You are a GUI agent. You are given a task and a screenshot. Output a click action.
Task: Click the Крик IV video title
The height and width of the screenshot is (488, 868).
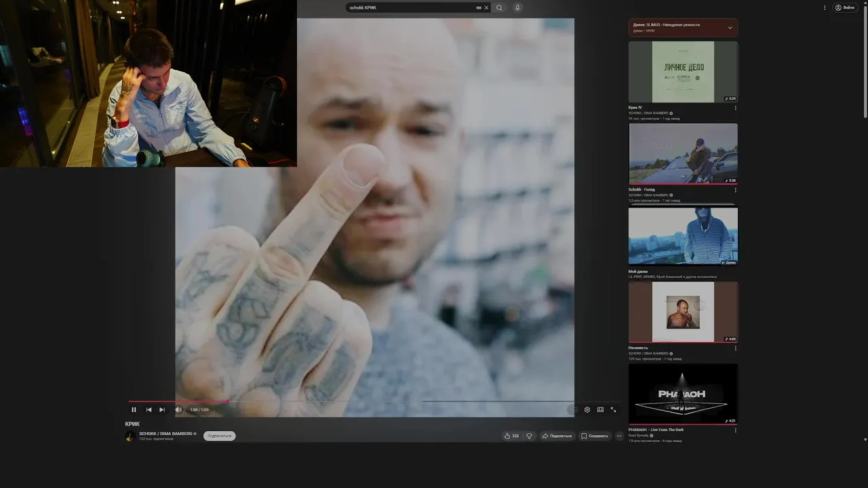(635, 107)
